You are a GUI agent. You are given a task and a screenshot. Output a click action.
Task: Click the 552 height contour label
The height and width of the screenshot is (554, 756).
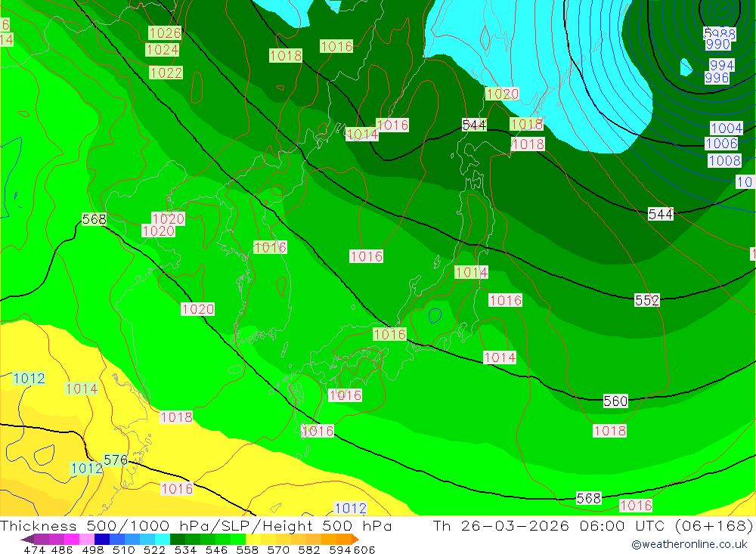point(647,300)
